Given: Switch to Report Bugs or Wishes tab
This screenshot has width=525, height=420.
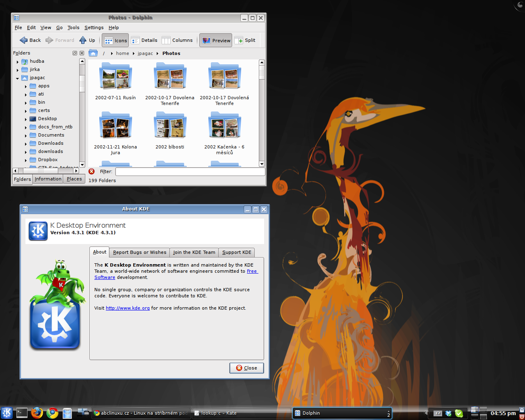Looking at the screenshot, I should pyautogui.click(x=139, y=252).
